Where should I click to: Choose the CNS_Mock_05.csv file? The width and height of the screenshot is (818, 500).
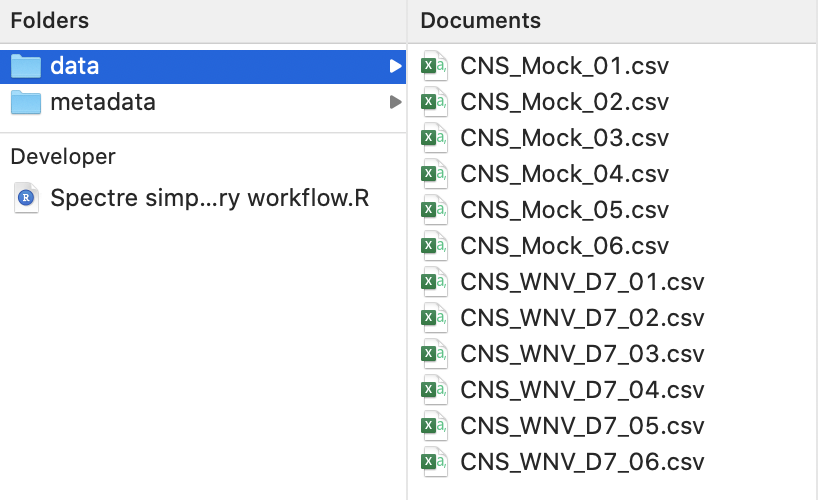[564, 210]
